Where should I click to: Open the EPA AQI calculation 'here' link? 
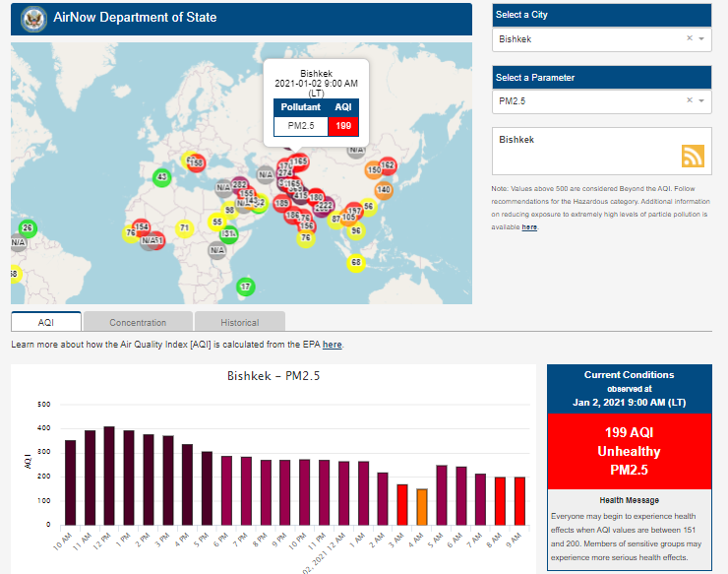(333, 345)
